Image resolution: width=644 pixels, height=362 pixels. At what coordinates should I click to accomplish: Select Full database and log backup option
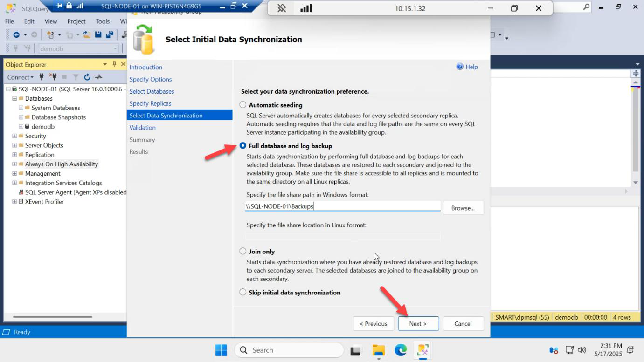click(243, 146)
